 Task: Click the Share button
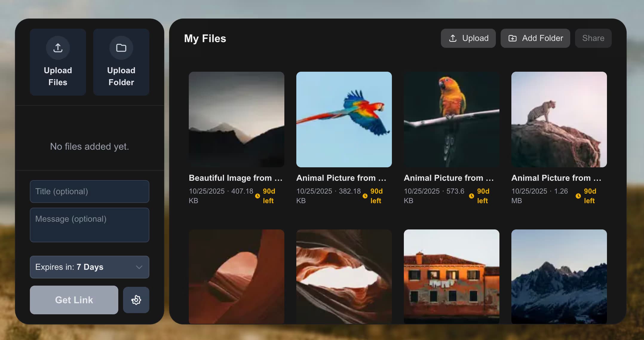593,38
